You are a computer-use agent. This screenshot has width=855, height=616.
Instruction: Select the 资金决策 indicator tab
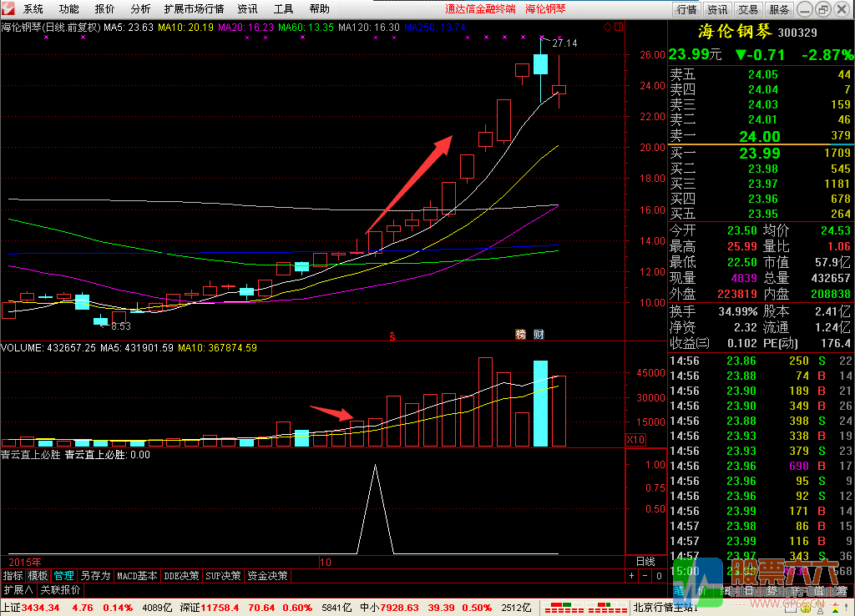coord(267,576)
